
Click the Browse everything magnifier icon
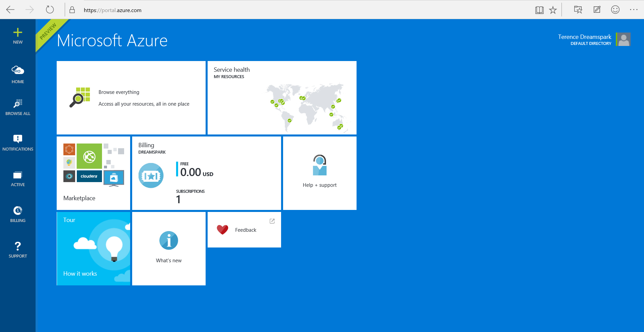tap(80, 98)
